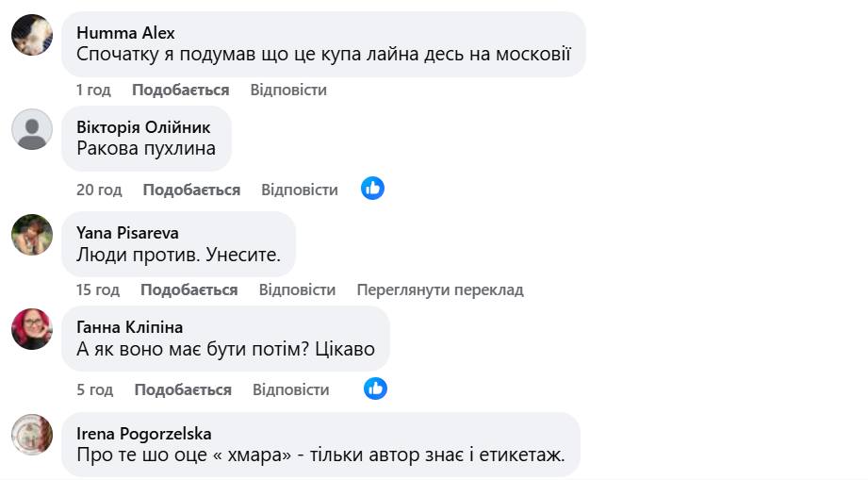Click the 20 год timestamp
Screen dimensions: 868x480
coord(99,190)
